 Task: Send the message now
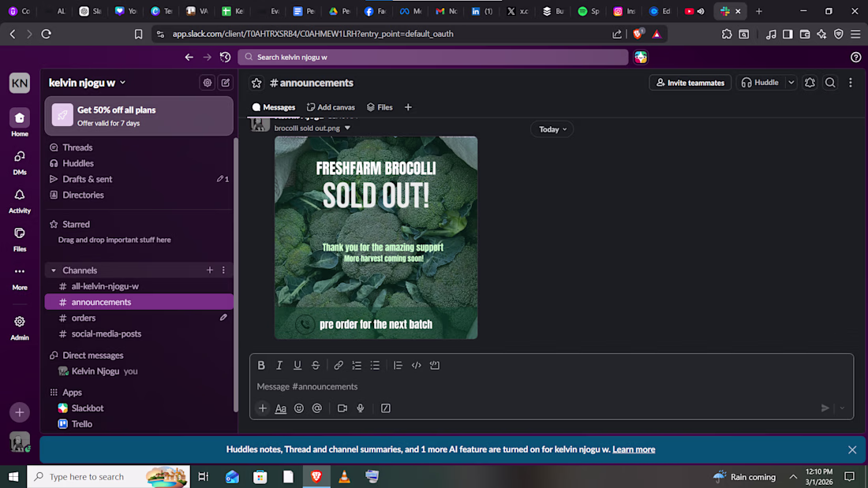pos(825,408)
